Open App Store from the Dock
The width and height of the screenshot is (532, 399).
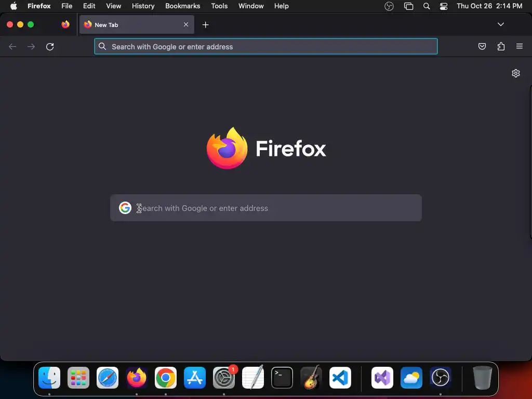tap(195, 378)
